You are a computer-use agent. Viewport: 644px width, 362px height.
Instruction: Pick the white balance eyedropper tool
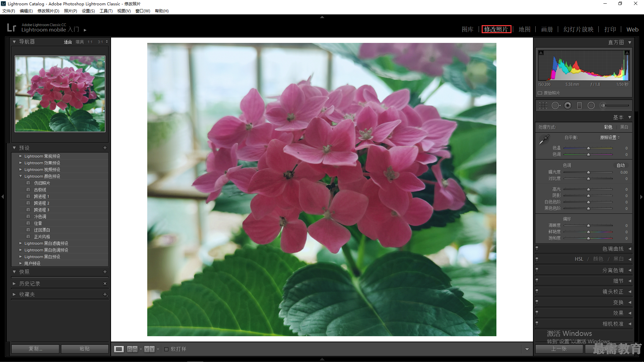coord(544,139)
